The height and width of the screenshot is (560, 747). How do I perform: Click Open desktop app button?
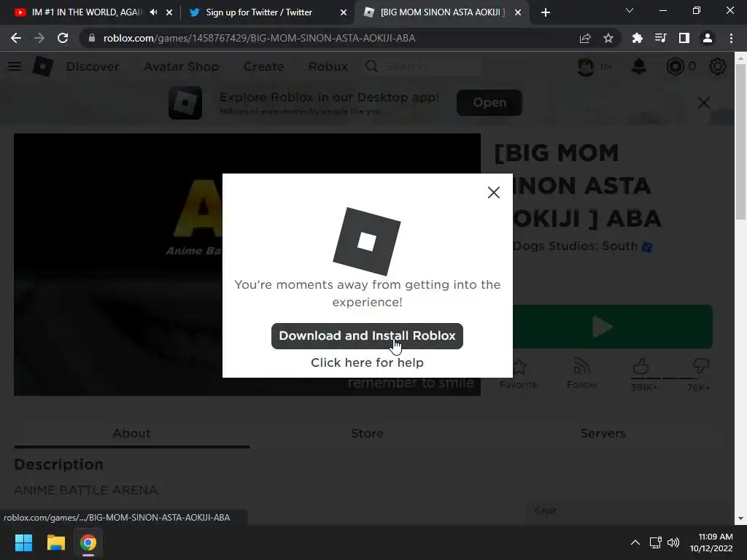pos(489,102)
